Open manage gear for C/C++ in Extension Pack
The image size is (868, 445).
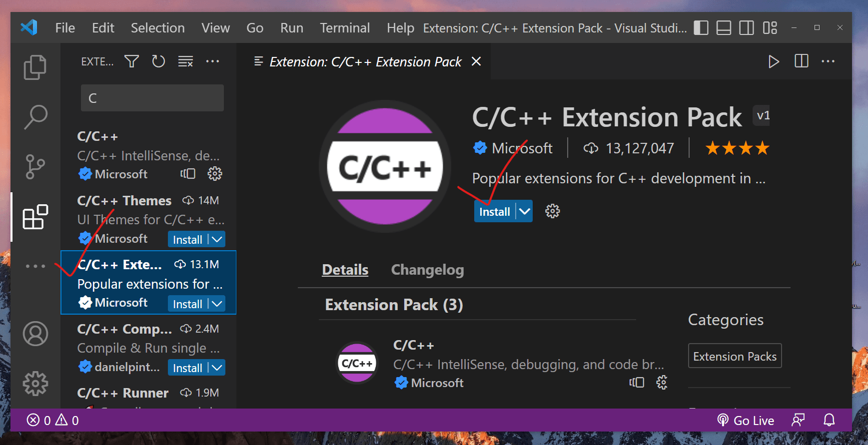coord(662,383)
